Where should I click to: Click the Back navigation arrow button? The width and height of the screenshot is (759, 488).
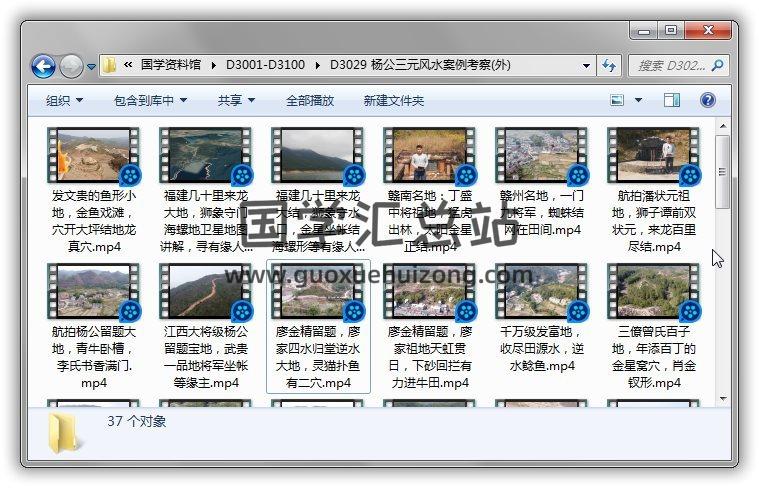point(43,66)
